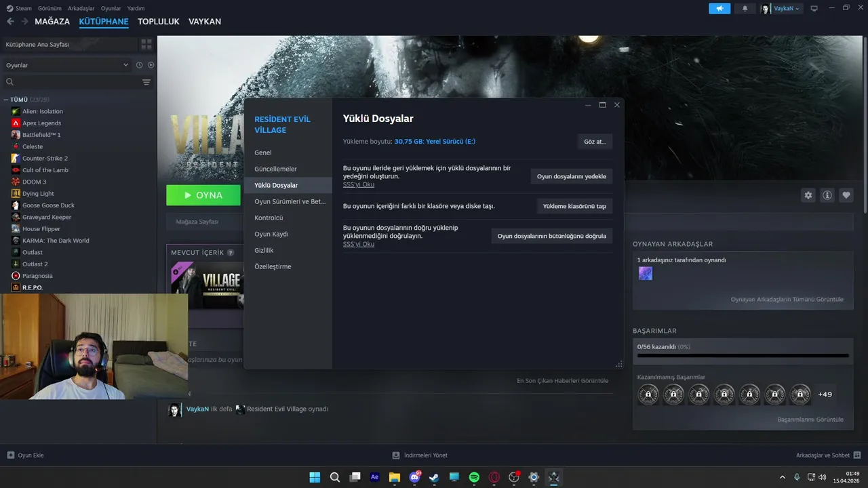Select Gizlilik in properties sidebar
The width and height of the screenshot is (868, 488).
click(288, 250)
